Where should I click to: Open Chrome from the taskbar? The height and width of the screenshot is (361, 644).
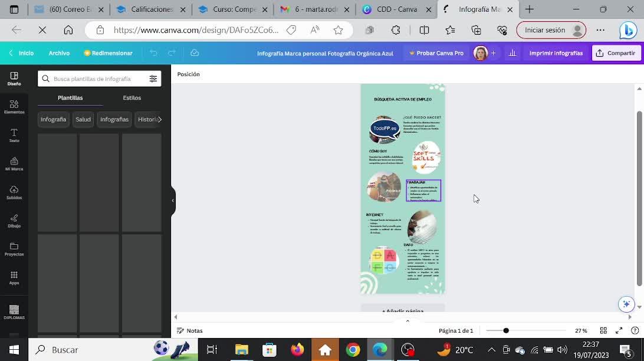coord(353,350)
